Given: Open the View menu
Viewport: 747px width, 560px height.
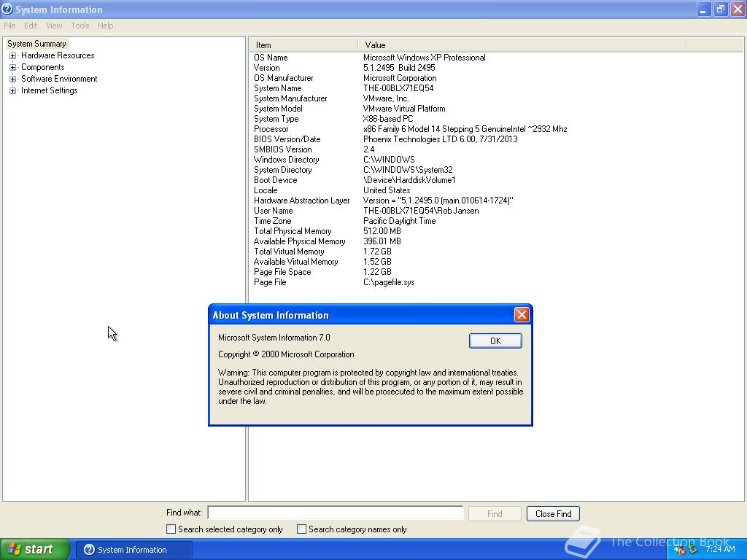Looking at the screenshot, I should 54,26.
